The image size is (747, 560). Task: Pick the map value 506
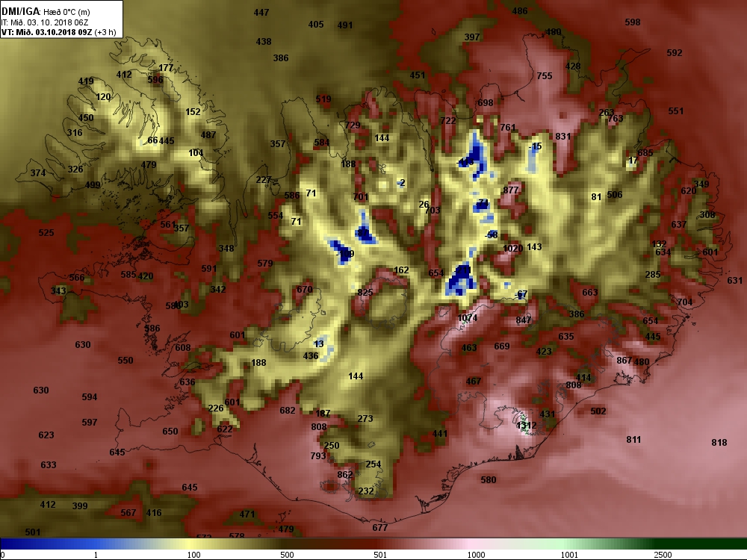tap(615, 195)
